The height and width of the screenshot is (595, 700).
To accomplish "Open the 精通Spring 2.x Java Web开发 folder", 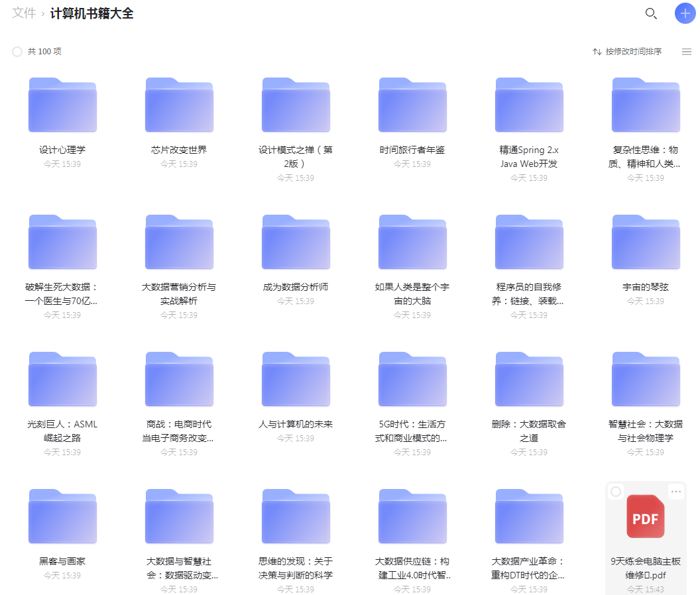I will coord(529,105).
